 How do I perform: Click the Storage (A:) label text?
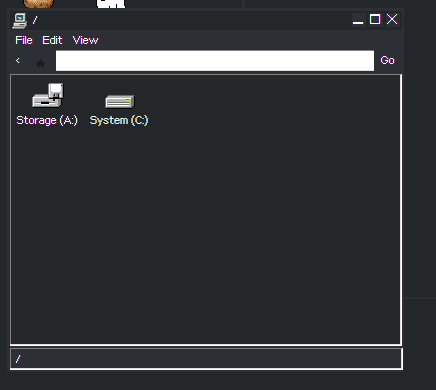coord(47,120)
